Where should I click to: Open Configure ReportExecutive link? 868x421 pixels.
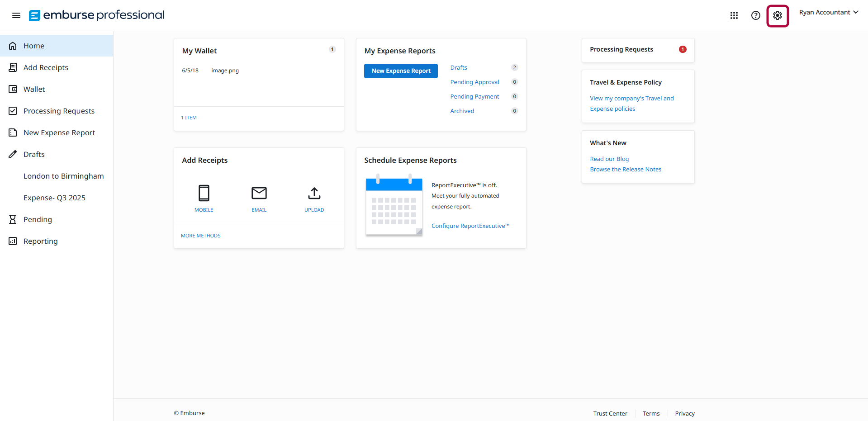[x=470, y=225]
